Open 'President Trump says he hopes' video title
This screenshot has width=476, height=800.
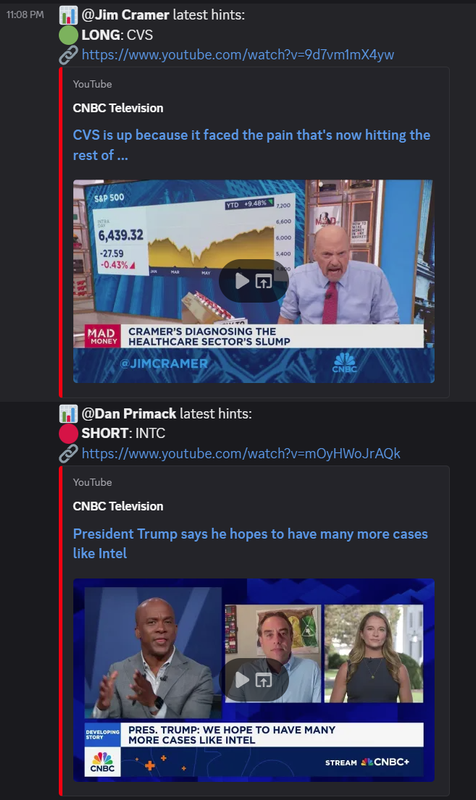250,543
